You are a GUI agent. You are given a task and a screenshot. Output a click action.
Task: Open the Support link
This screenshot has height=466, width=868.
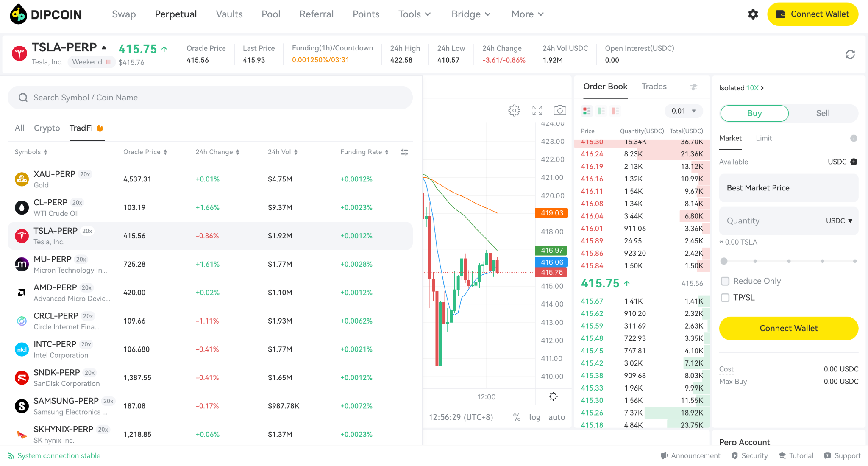(x=842, y=456)
